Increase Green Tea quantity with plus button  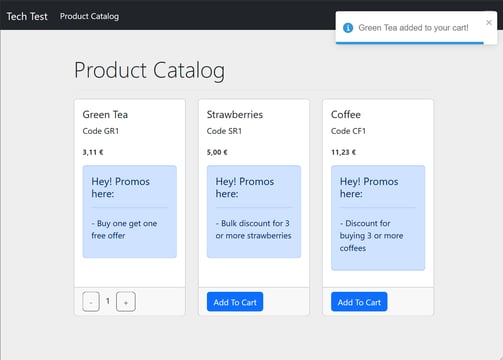pos(126,302)
